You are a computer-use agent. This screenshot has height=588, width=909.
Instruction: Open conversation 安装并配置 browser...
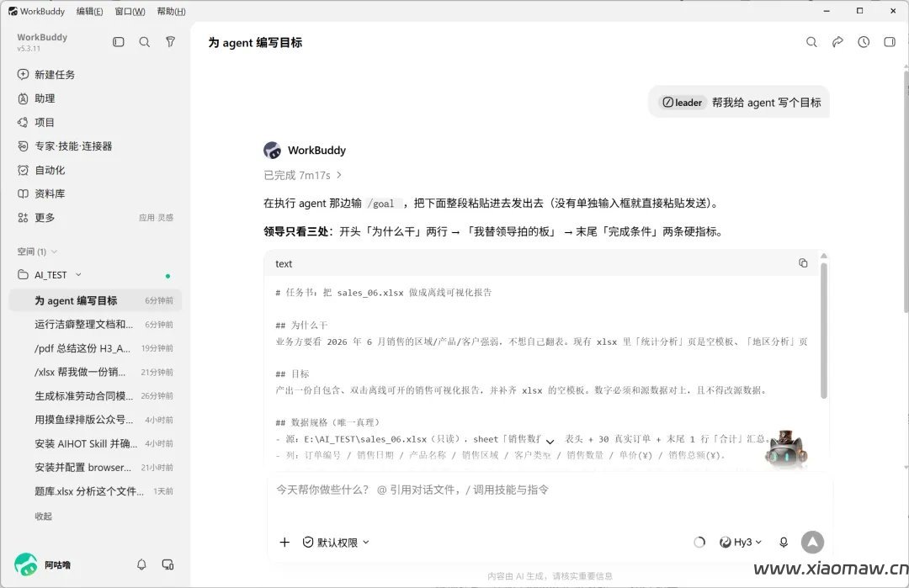click(x=96, y=467)
